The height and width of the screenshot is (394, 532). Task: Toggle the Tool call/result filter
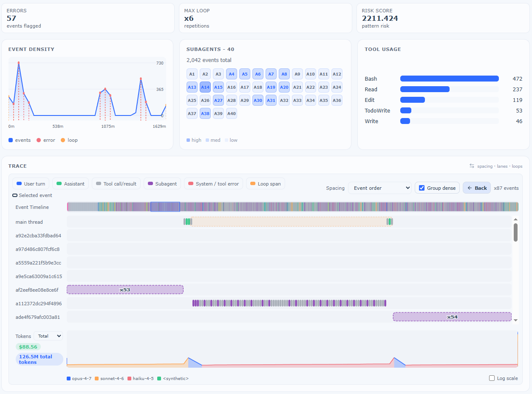tap(116, 184)
